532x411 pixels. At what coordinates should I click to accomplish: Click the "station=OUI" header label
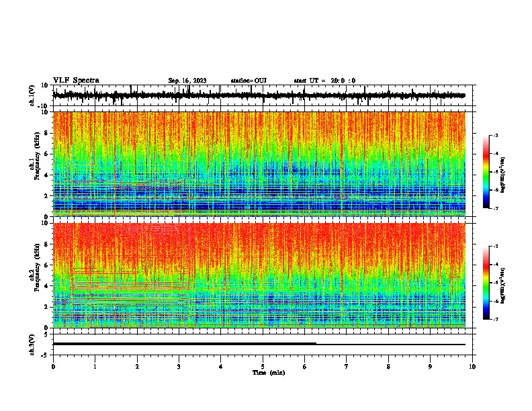pyautogui.click(x=249, y=81)
